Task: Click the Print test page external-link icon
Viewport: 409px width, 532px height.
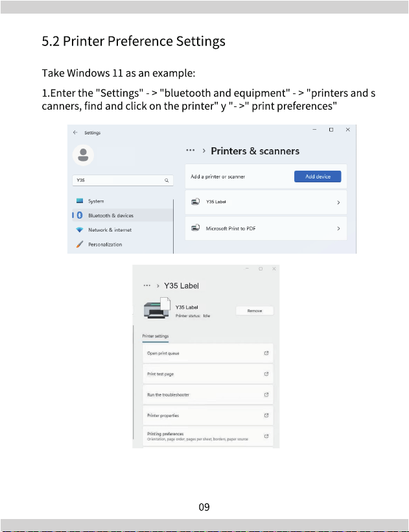Action: [266, 374]
